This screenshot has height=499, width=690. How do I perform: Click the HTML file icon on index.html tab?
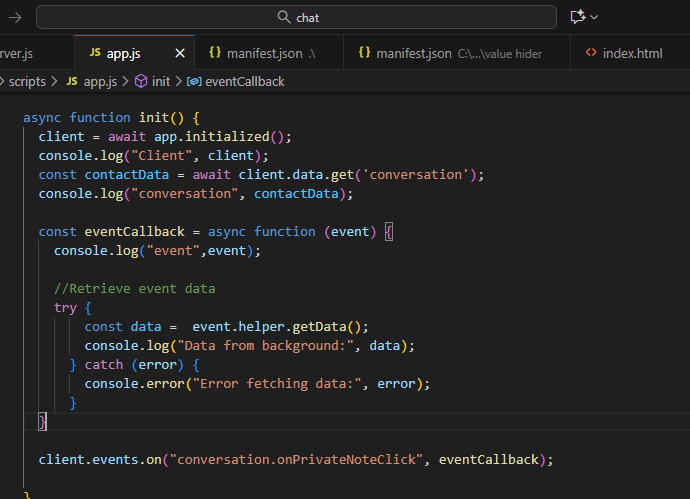[x=592, y=53]
